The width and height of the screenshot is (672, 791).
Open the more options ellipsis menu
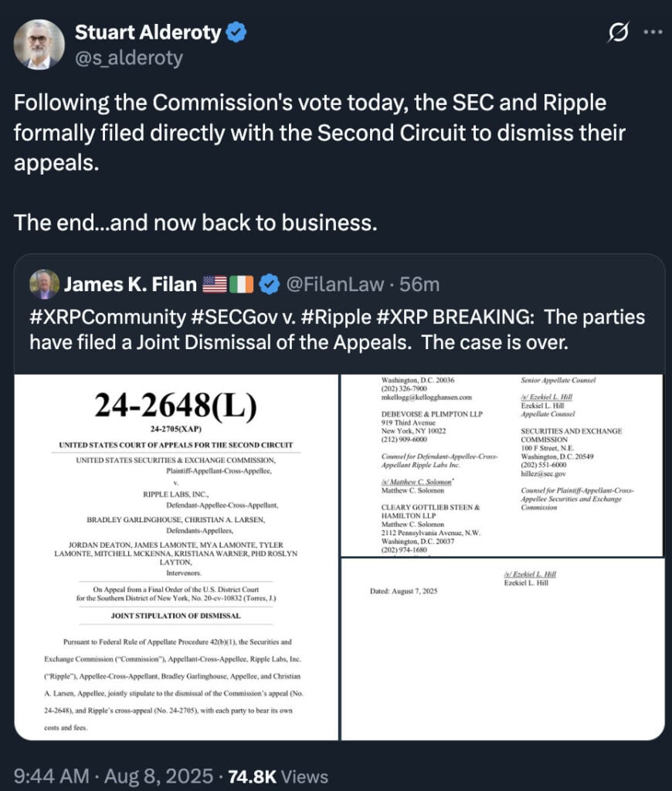point(653,33)
